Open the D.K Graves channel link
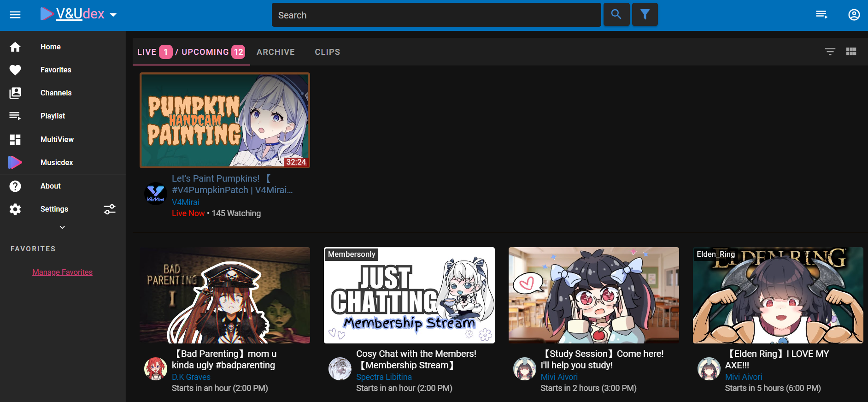 pos(191,377)
